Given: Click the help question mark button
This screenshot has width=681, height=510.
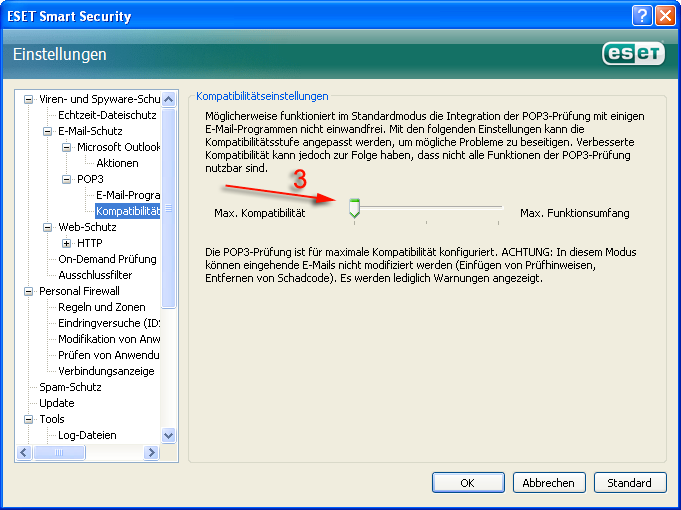Looking at the screenshot, I should [x=643, y=16].
